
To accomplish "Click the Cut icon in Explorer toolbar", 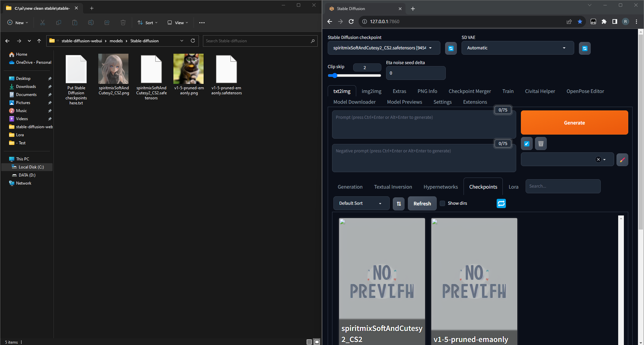I will coord(42,22).
